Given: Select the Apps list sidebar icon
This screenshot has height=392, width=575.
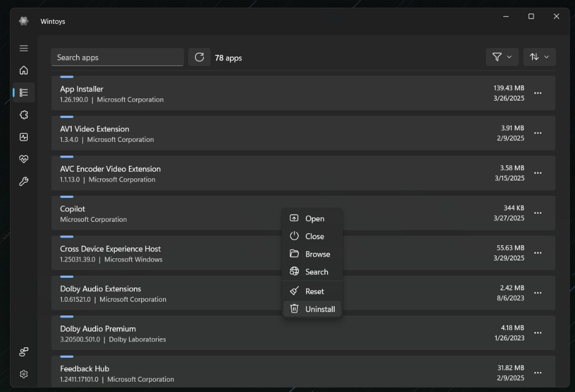Looking at the screenshot, I should (x=24, y=92).
